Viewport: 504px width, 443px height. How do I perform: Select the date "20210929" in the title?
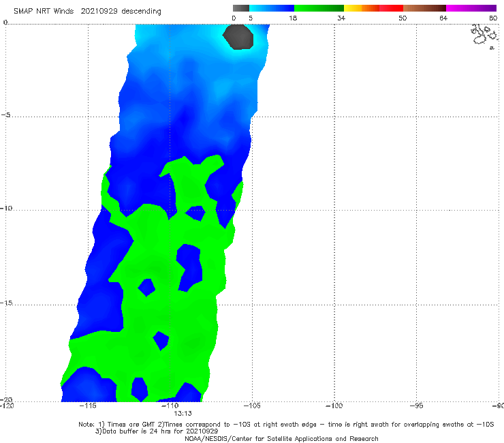coord(99,11)
